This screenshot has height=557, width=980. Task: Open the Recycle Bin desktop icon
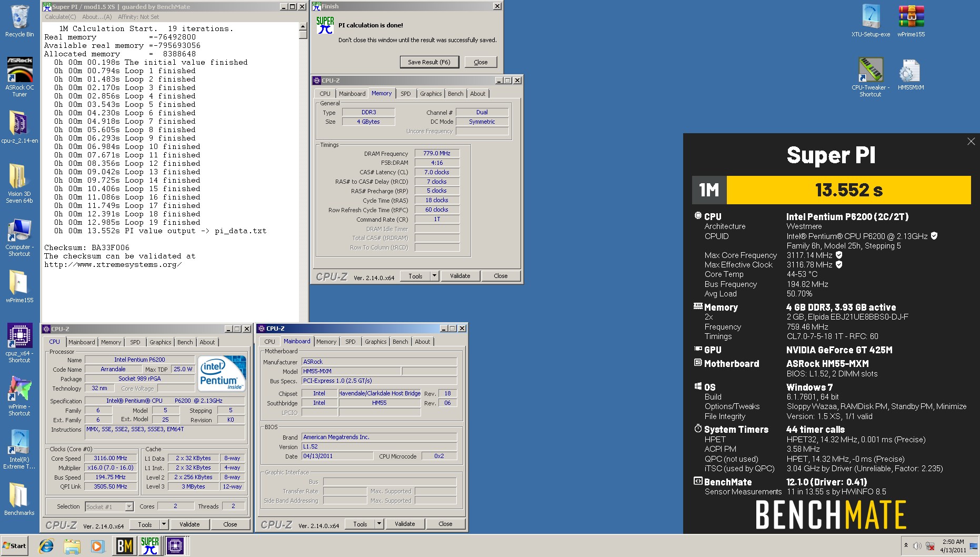[x=19, y=21]
